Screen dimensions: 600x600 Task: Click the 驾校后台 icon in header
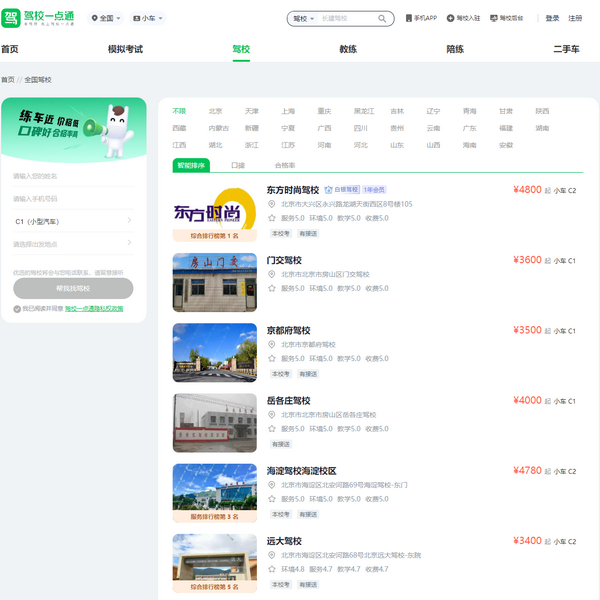coord(493,18)
